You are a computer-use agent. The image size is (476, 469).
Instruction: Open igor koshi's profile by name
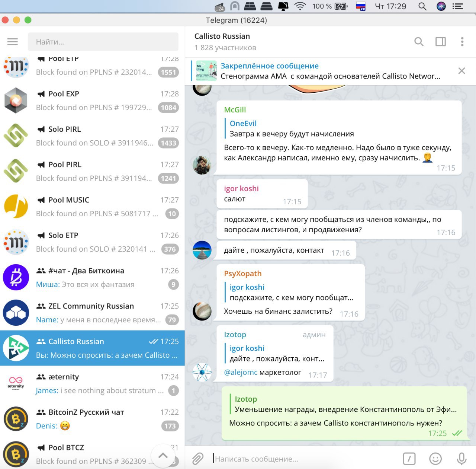[x=241, y=188]
